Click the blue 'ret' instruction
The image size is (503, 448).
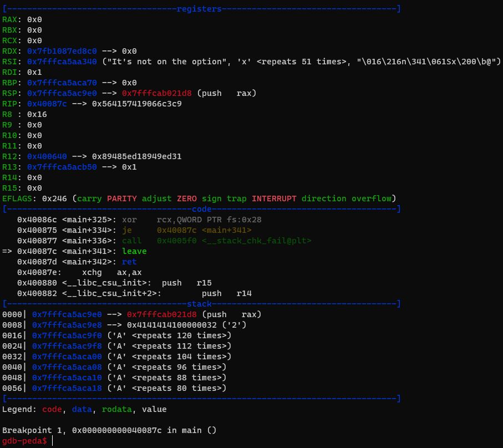(x=129, y=262)
